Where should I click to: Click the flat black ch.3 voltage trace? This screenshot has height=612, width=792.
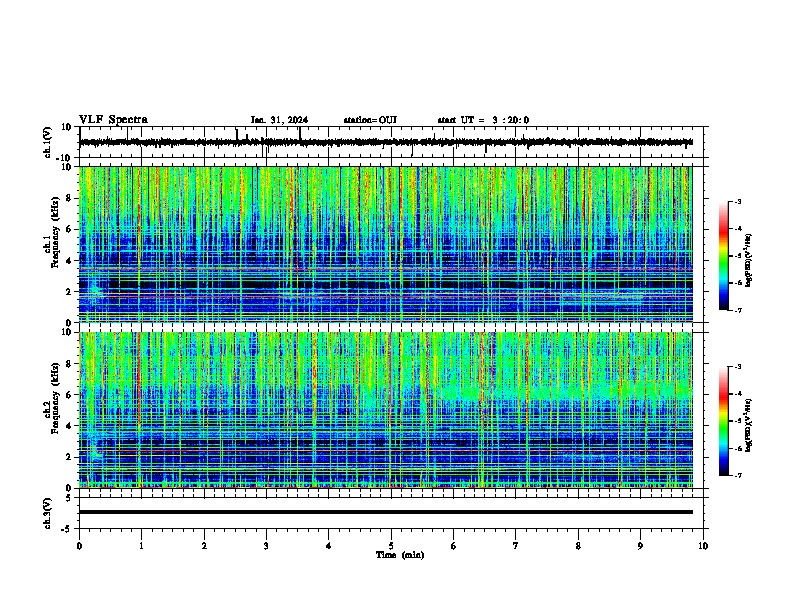tap(386, 512)
